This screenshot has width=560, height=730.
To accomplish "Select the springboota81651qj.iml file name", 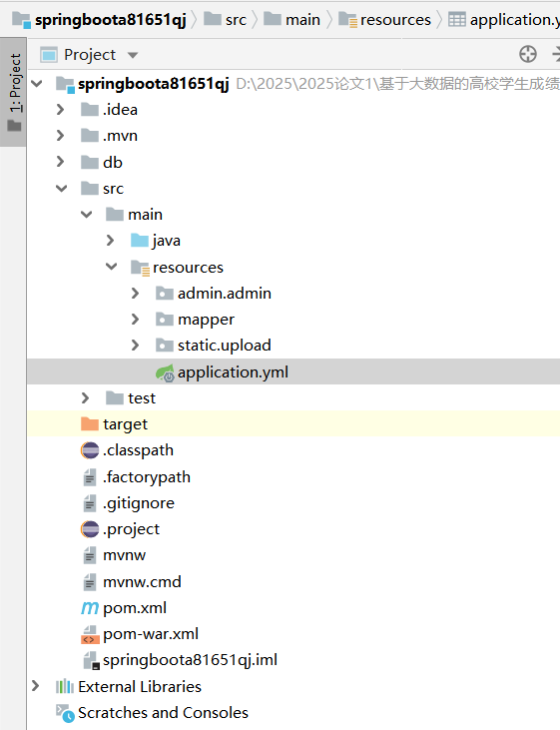I will (190, 661).
